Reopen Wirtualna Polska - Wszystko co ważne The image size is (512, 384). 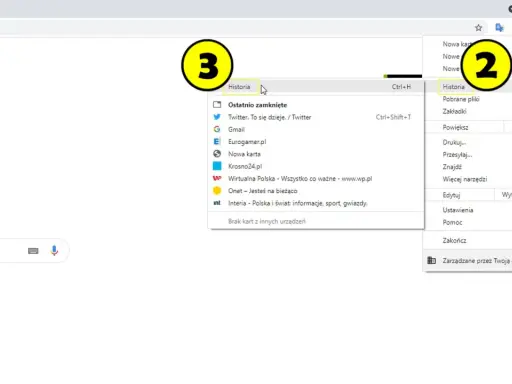(316, 179)
